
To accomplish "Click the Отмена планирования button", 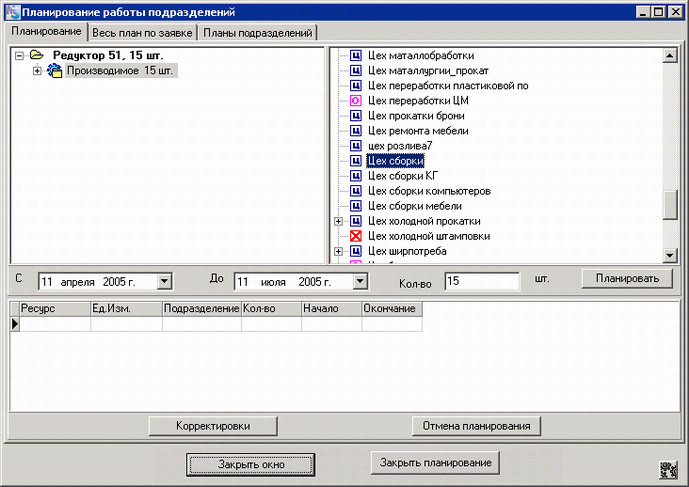I will pyautogui.click(x=476, y=426).
